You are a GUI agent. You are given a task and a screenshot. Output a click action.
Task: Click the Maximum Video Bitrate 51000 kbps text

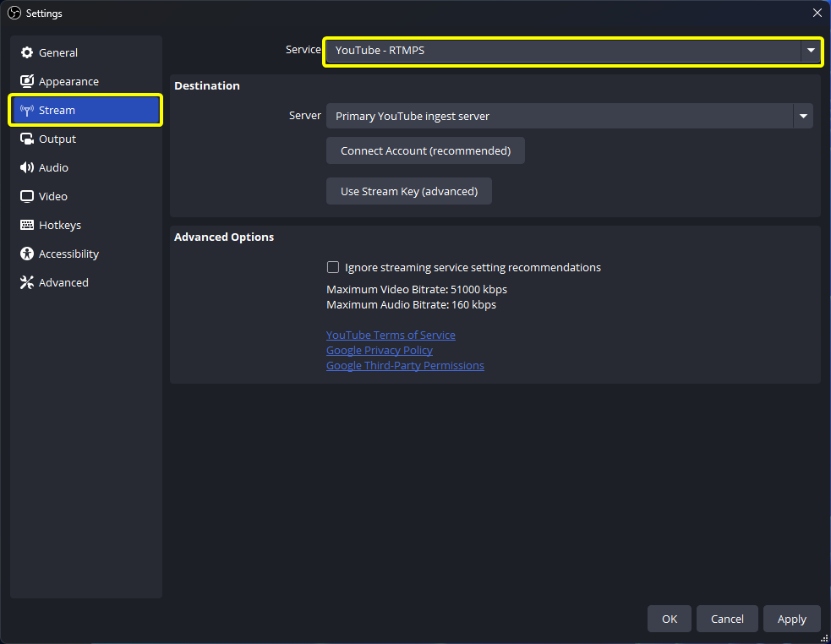point(417,289)
